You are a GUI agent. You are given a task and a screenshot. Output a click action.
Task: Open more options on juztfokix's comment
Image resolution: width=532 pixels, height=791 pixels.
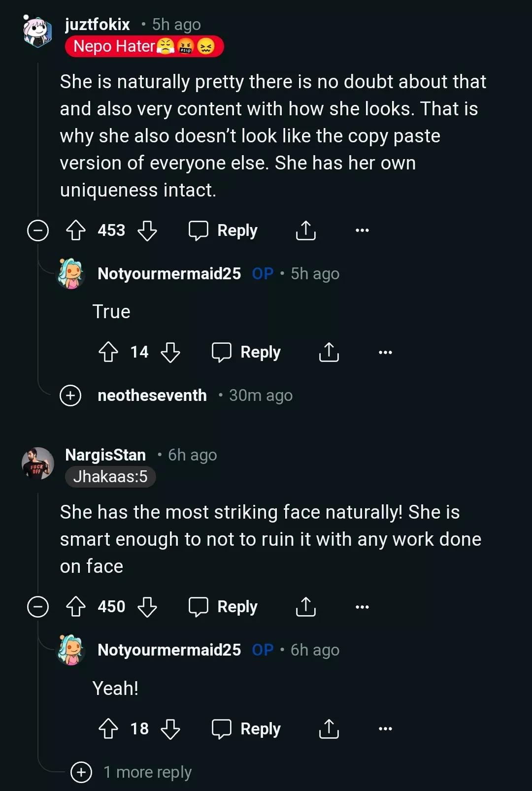click(x=362, y=230)
